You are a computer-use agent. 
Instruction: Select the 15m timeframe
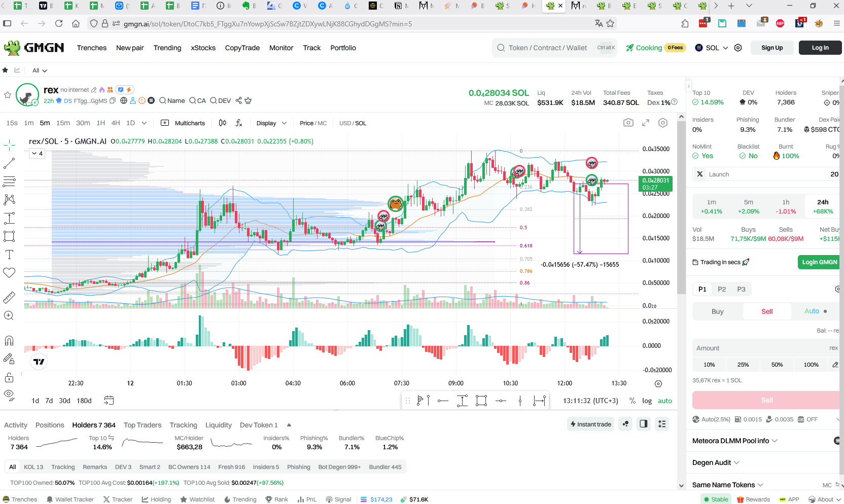coord(63,123)
